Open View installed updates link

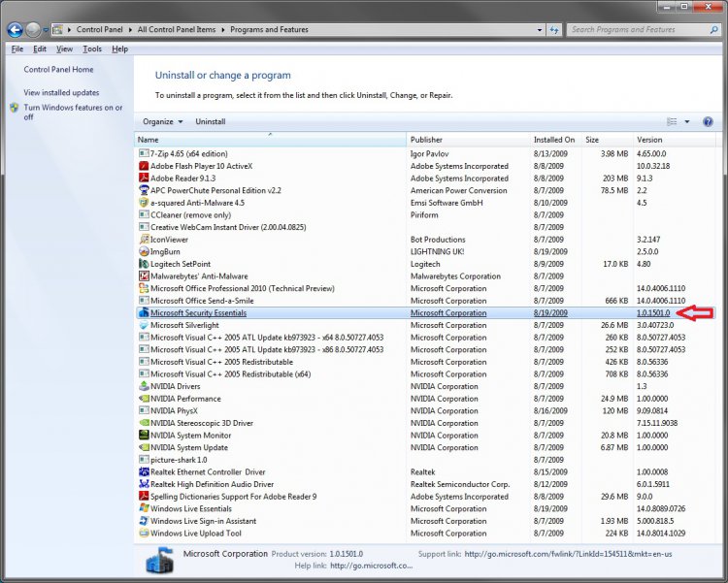[61, 92]
